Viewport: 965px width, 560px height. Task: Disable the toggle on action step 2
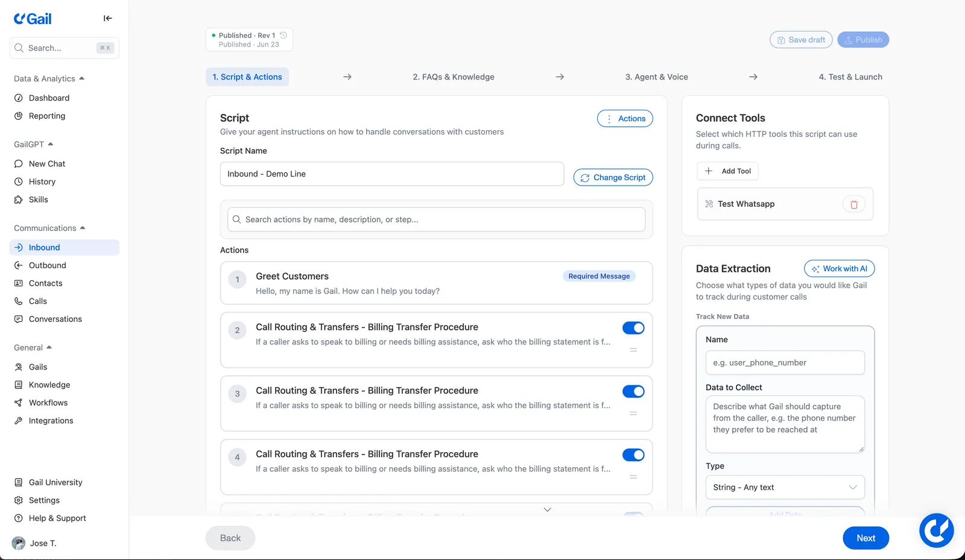point(633,328)
